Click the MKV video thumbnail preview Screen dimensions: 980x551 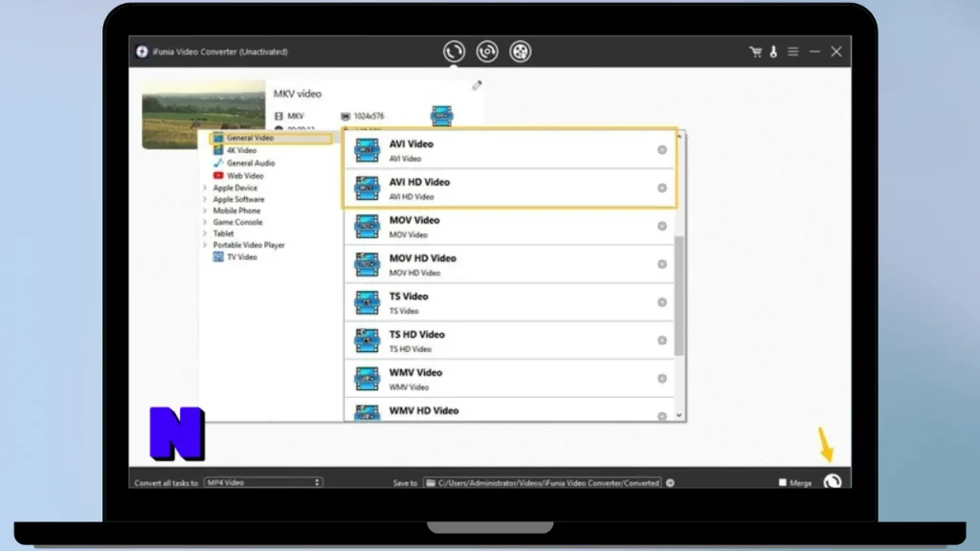point(203,115)
